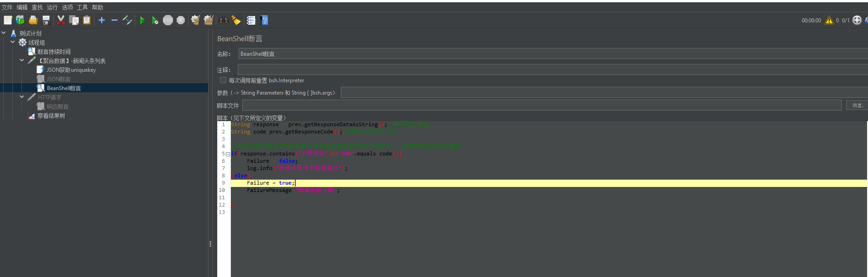Click the round remote engine status icon
868x277 pixels.
857,20
